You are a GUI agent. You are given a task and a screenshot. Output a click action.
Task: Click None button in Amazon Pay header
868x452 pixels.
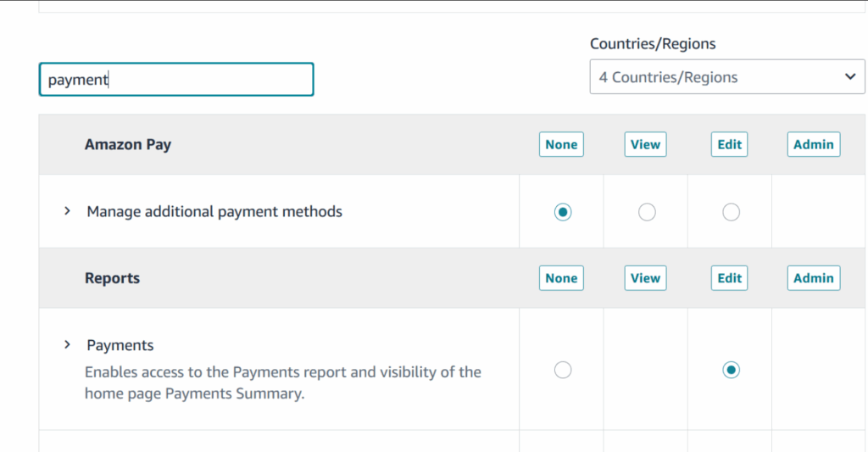tap(561, 144)
